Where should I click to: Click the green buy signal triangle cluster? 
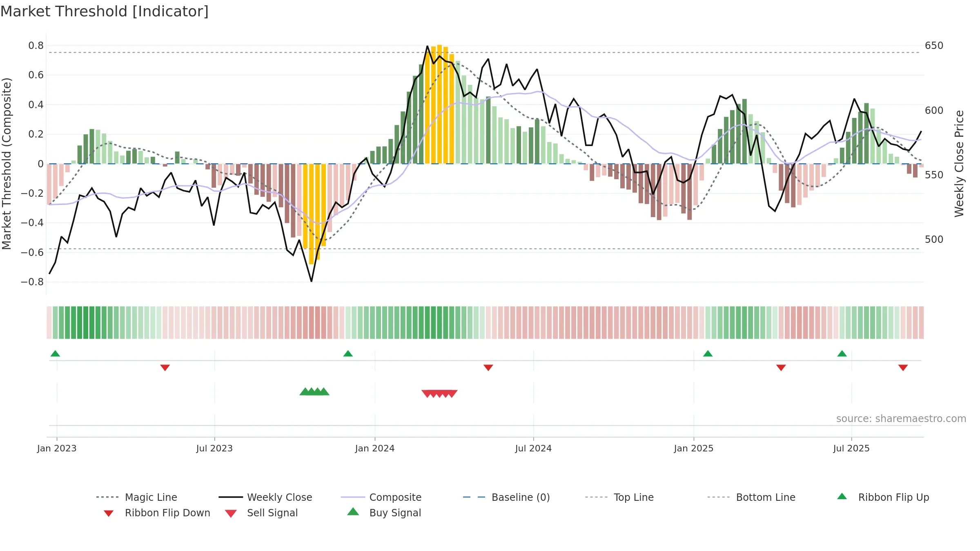(x=314, y=391)
